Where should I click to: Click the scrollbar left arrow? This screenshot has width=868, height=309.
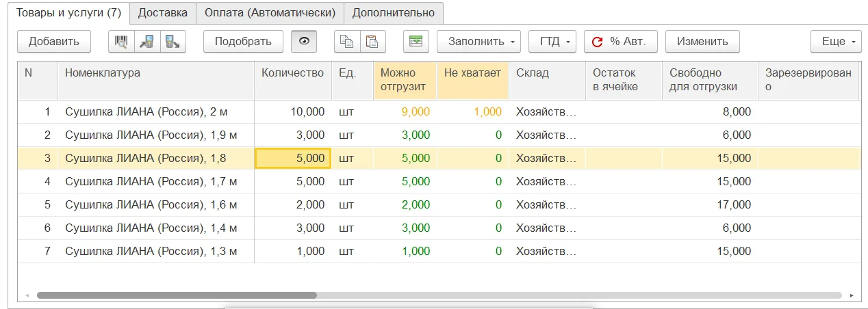coord(27,295)
